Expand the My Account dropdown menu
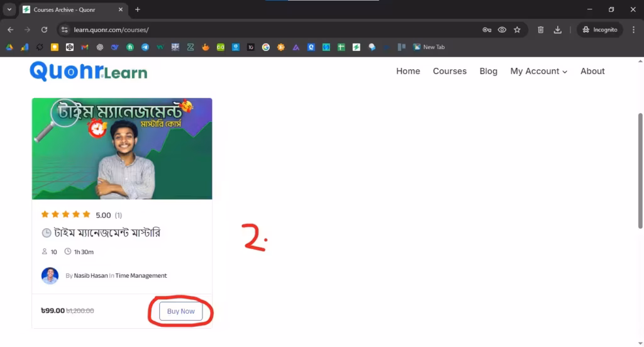 pos(538,71)
